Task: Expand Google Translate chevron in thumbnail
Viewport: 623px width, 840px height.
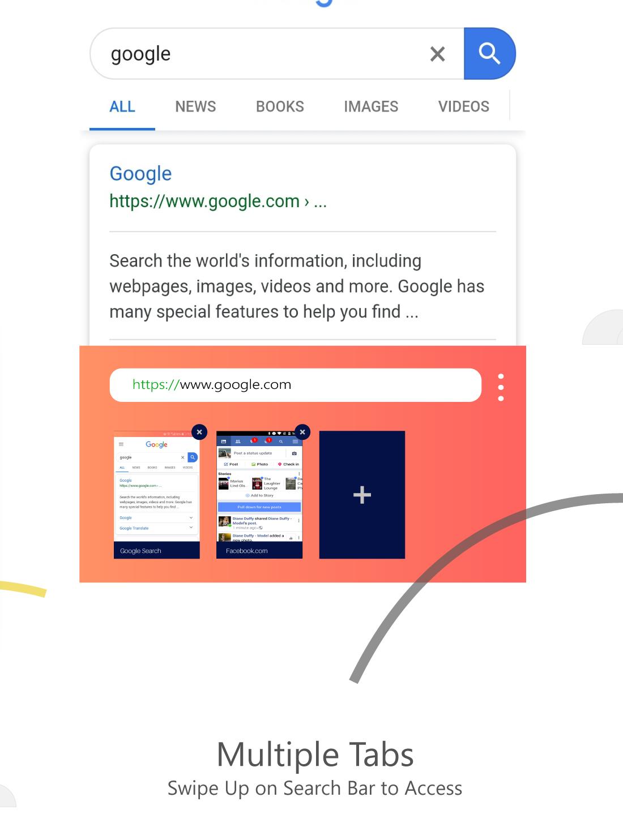Action: tap(191, 528)
